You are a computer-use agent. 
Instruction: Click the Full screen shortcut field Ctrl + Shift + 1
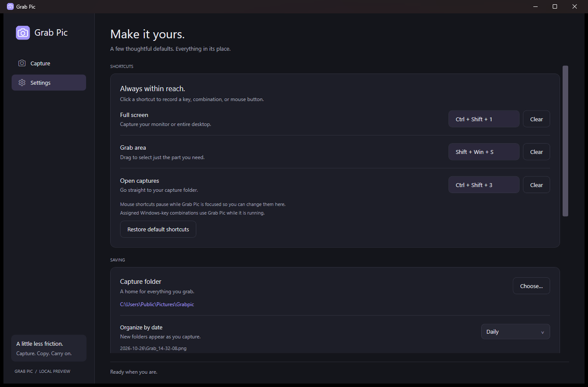(x=484, y=119)
